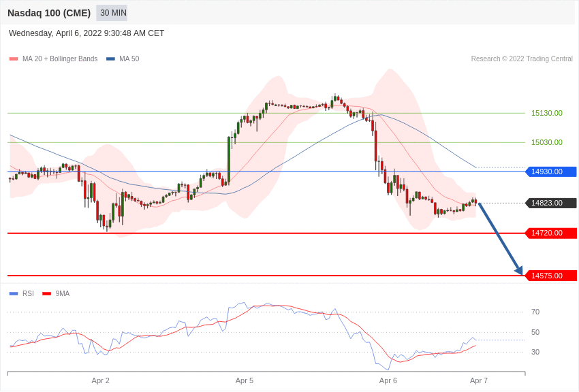Image resolution: width=579 pixels, height=392 pixels.
Task: Click the blue downward arrow head
Action: coord(519,270)
